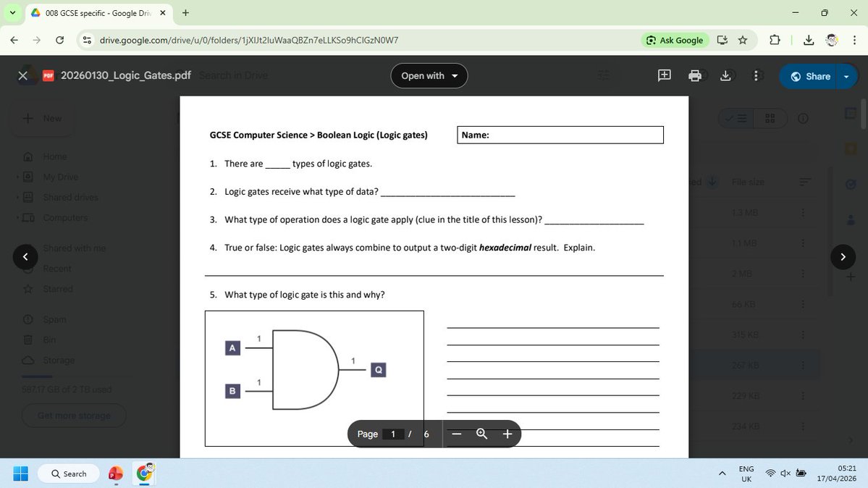Click the Ask Google button

[x=675, y=40]
